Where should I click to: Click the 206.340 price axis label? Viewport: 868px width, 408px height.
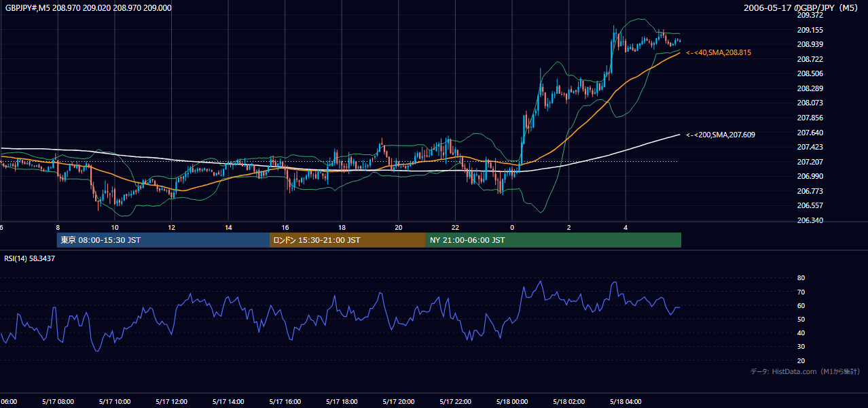click(x=810, y=220)
